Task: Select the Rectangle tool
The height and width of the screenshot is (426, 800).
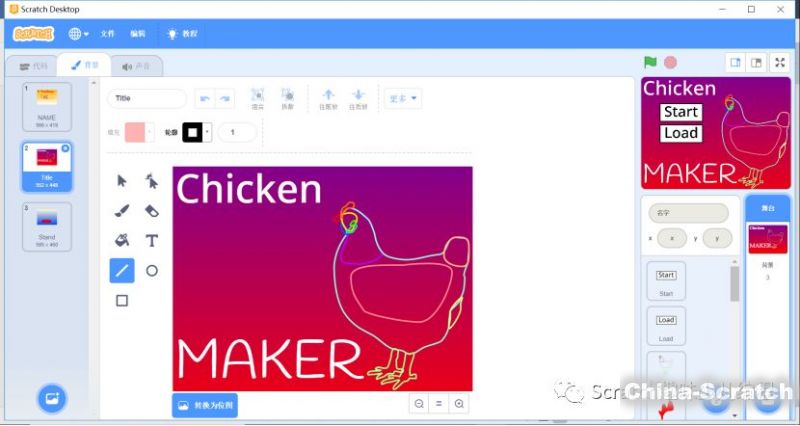Action: point(122,300)
